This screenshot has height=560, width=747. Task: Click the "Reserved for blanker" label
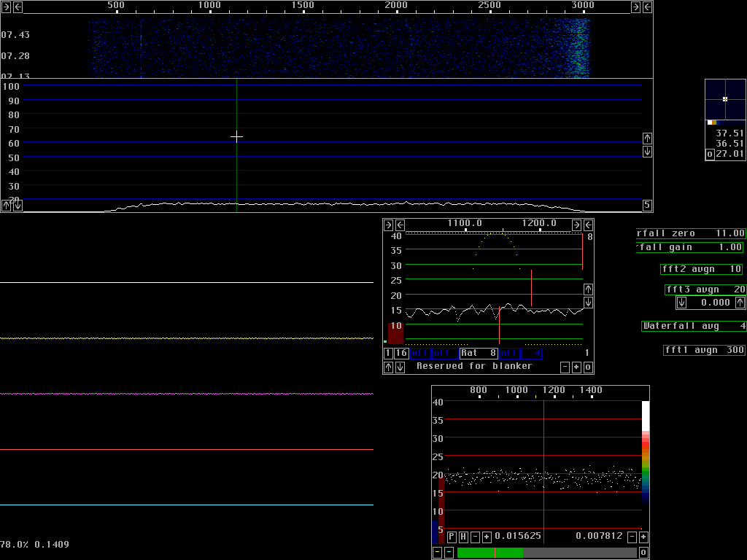[474, 366]
